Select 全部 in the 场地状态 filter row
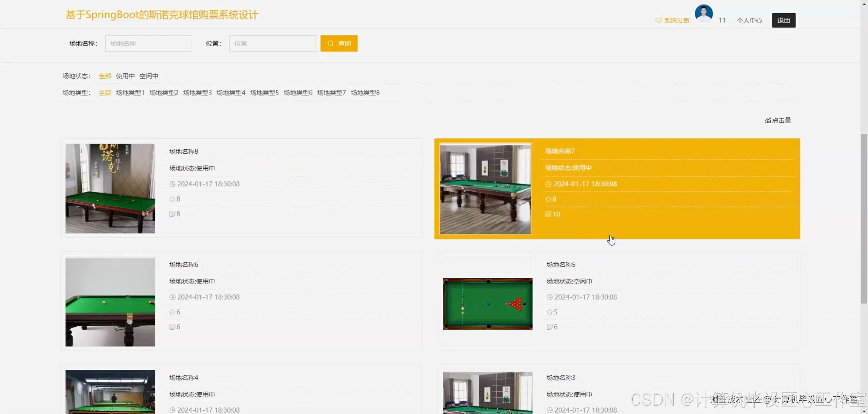Viewport: 868px width, 414px height. tap(105, 76)
